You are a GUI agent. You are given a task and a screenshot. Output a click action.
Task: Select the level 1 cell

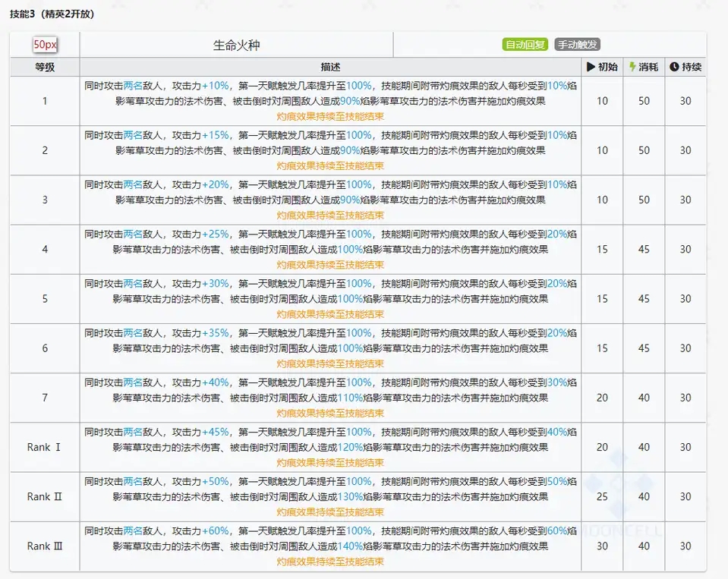click(45, 101)
